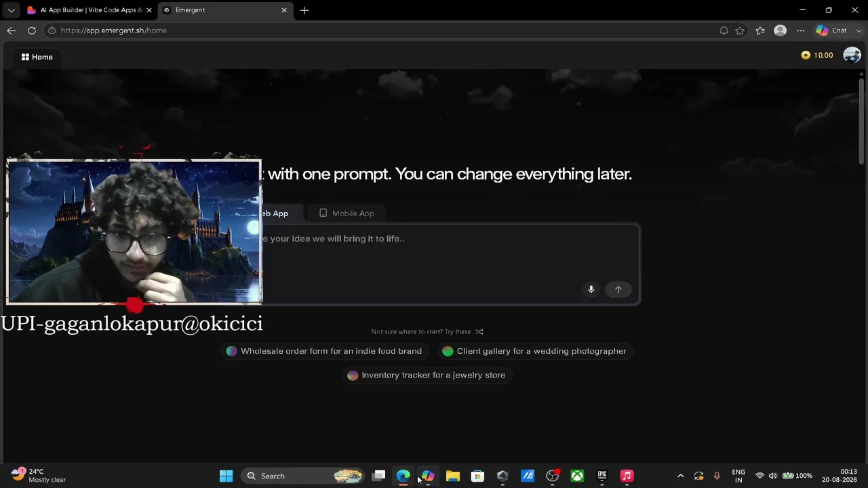Check the battery status at 100%
Image resolution: width=868 pixels, height=488 pixels.
(797, 476)
